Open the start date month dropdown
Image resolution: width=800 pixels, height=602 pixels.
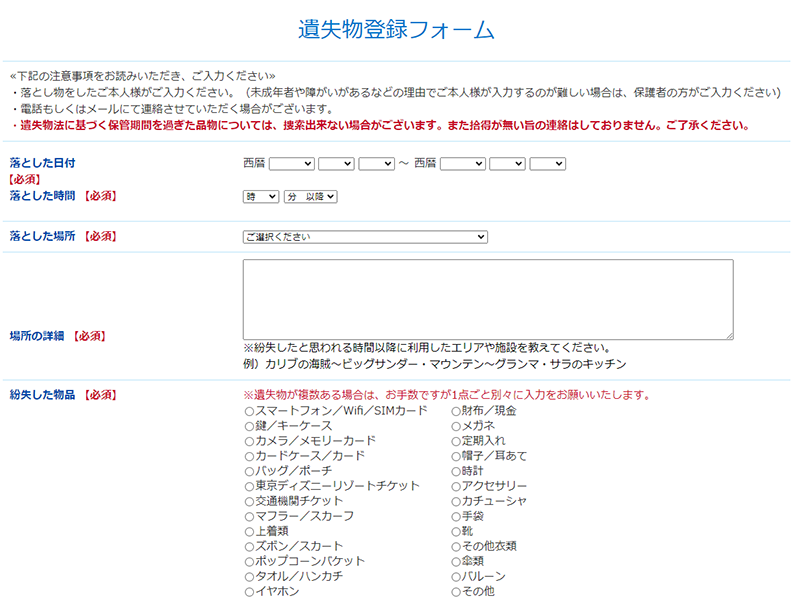coord(336,163)
